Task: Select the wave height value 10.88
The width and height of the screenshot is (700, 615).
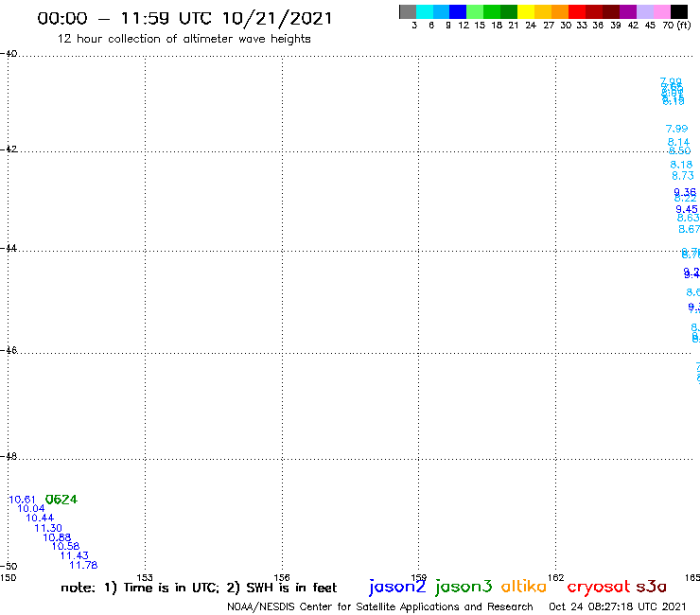Action: pos(57,537)
